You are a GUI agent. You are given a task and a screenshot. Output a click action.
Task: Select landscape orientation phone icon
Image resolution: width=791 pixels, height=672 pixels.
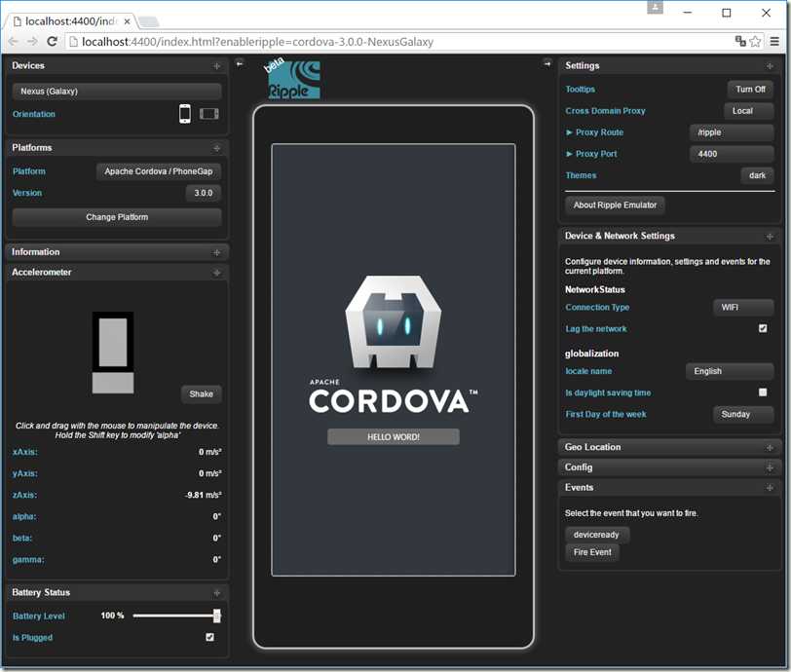pyautogui.click(x=208, y=114)
